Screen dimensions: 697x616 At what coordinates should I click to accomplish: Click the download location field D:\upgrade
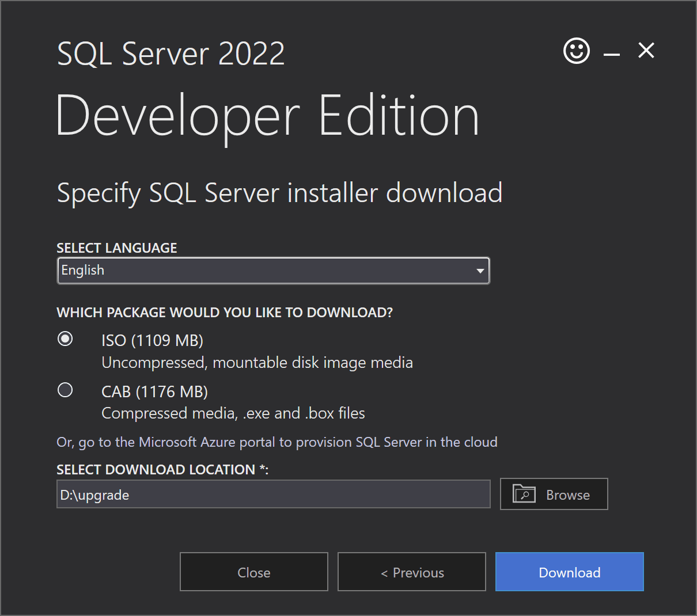coord(274,495)
